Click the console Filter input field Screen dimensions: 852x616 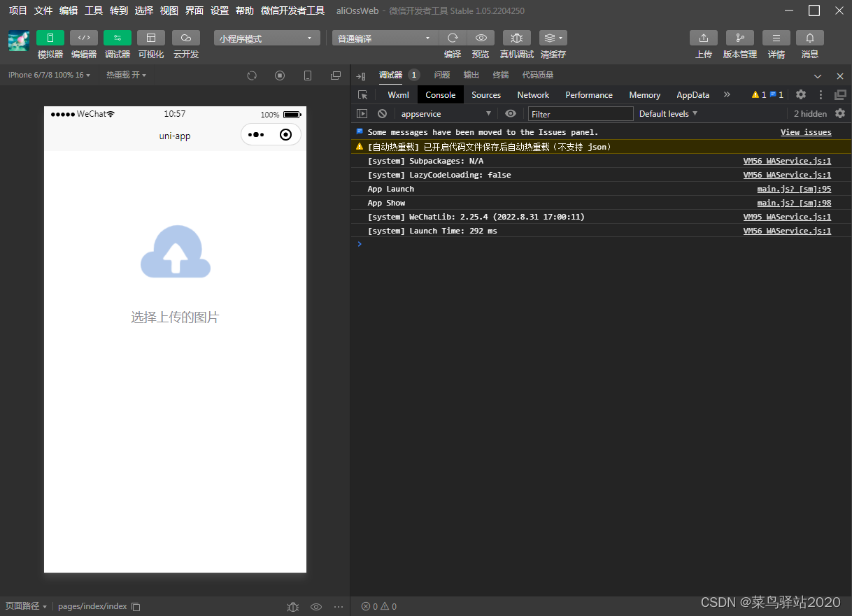point(581,113)
